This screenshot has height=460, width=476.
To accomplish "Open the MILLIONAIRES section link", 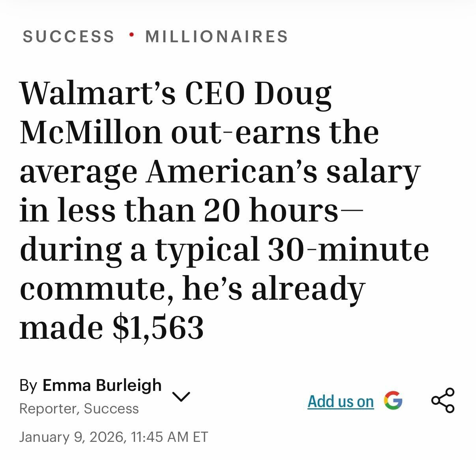I will tap(217, 37).
